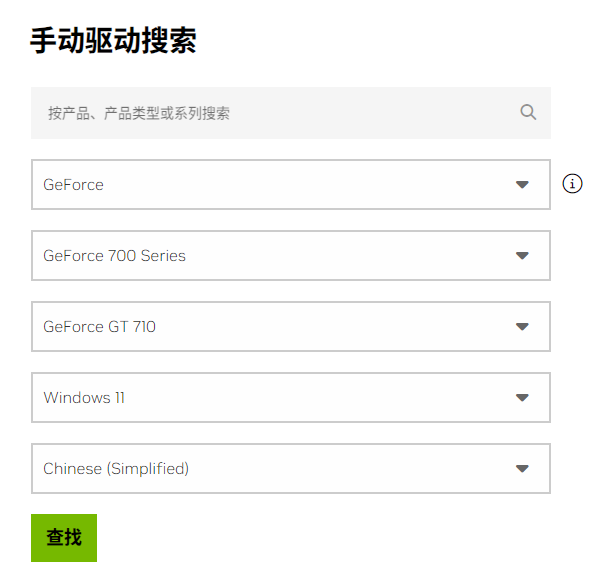
Task: Click the arrow icon on the GeForce row
Action: coord(521,185)
